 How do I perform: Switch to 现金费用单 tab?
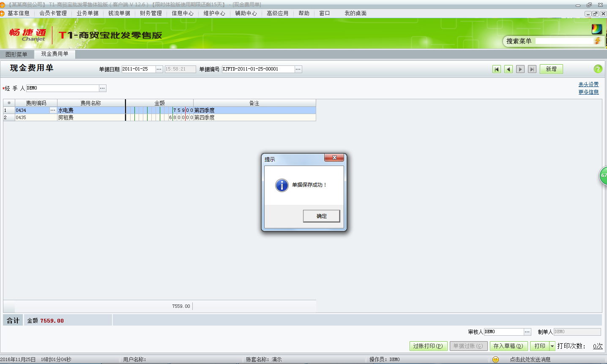click(x=55, y=54)
